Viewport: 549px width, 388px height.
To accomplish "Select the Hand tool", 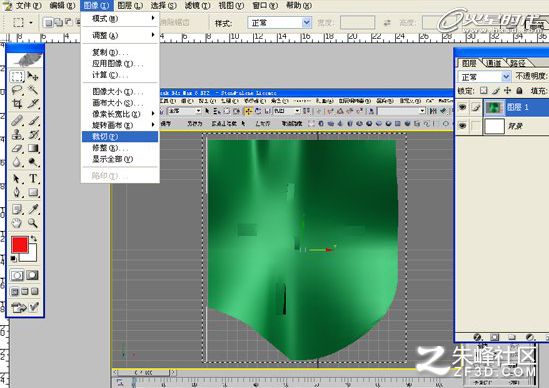I will (17, 223).
